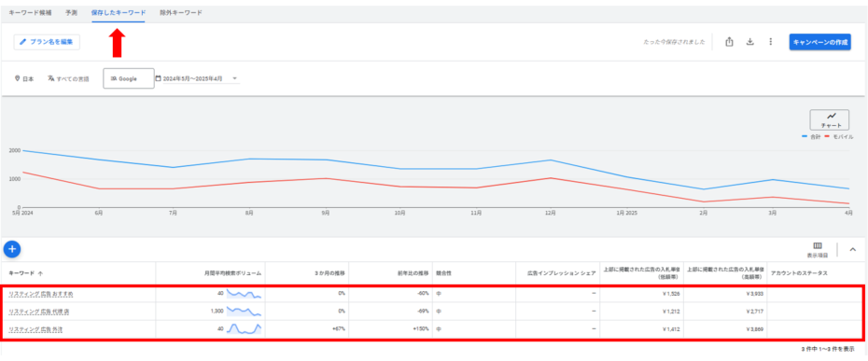868x361 pixels.
Task: Click the download icon beside share
Action: click(750, 42)
